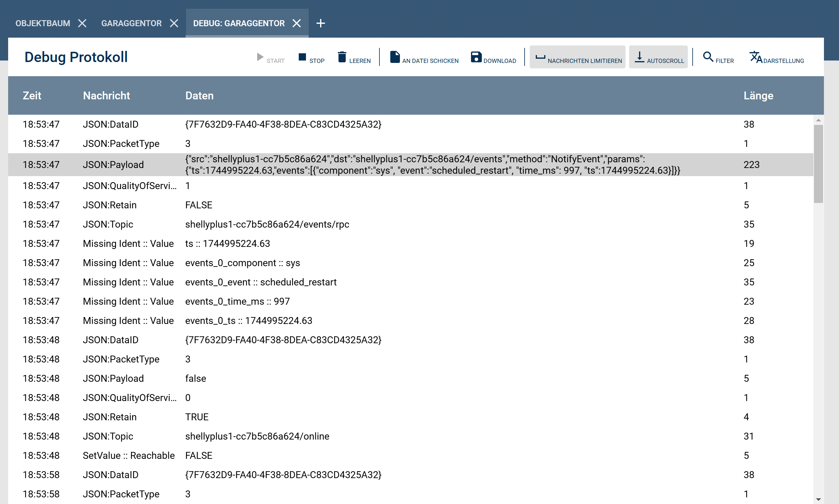
Task: Click the Stop debug icon
Action: [x=302, y=57]
